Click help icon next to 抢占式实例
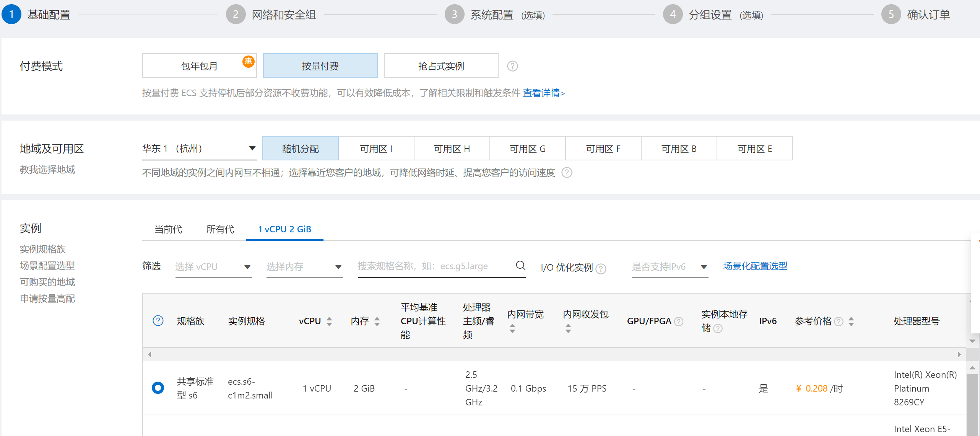The height and width of the screenshot is (436, 980). point(512,66)
